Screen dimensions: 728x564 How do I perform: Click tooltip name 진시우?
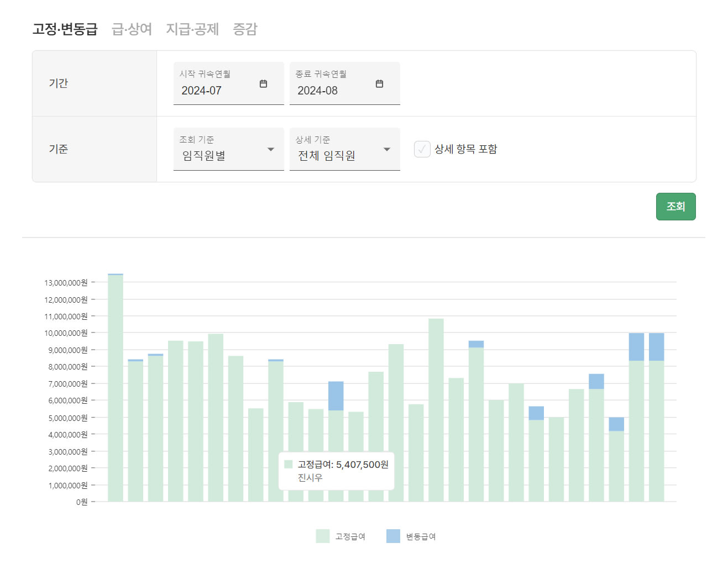coord(310,478)
